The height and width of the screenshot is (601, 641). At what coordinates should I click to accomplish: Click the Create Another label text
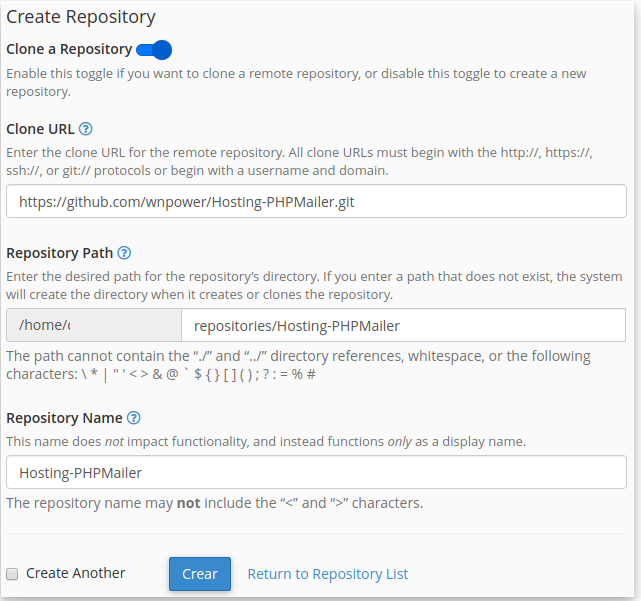click(76, 573)
